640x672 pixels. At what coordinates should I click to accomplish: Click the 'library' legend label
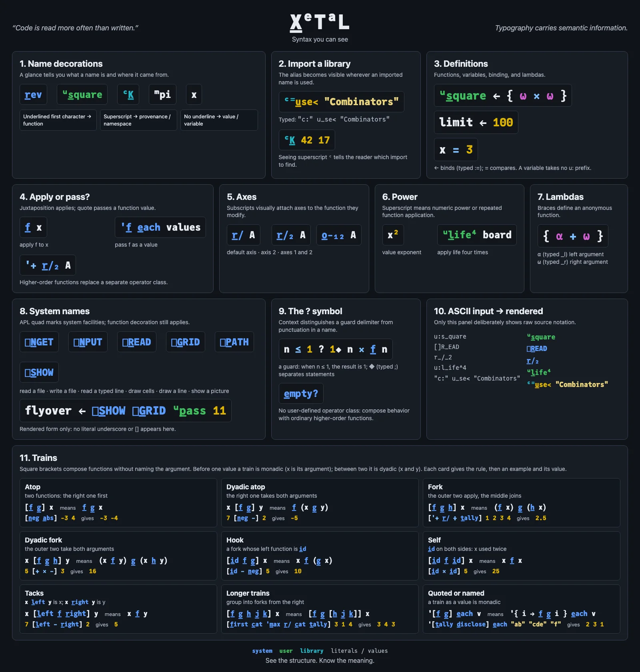pyautogui.click(x=312, y=651)
